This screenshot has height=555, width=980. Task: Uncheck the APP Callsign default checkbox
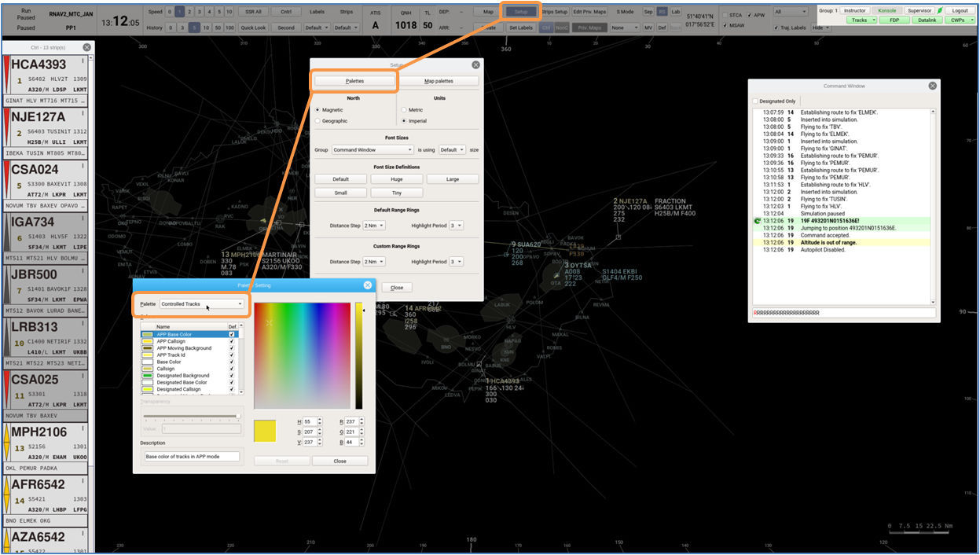click(x=231, y=341)
